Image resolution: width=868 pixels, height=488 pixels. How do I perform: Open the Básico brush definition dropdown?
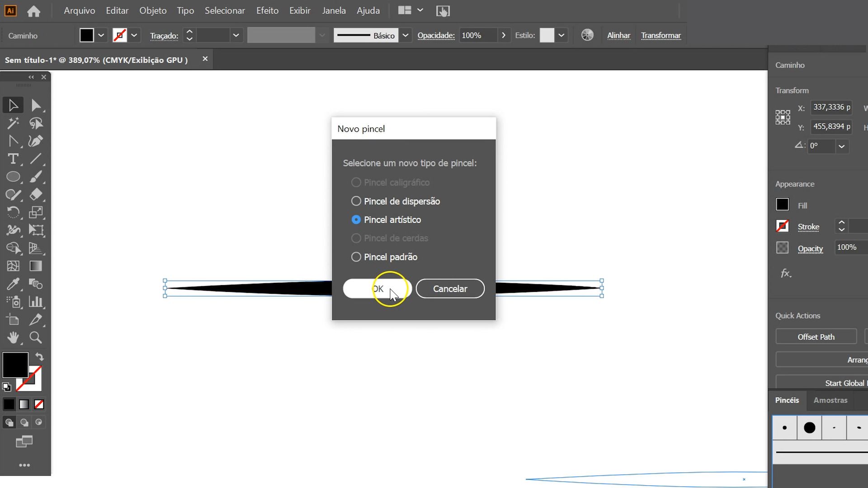406,35
